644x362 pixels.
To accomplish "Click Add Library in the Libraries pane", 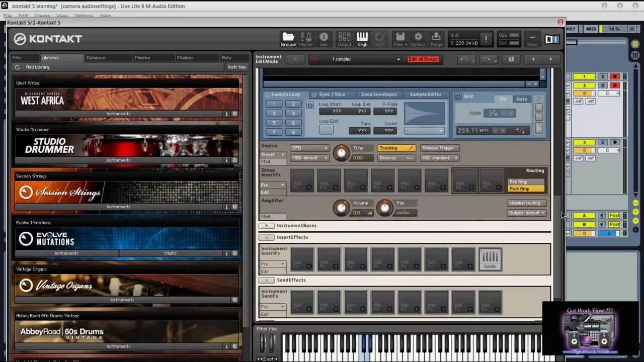I will click(x=37, y=67).
